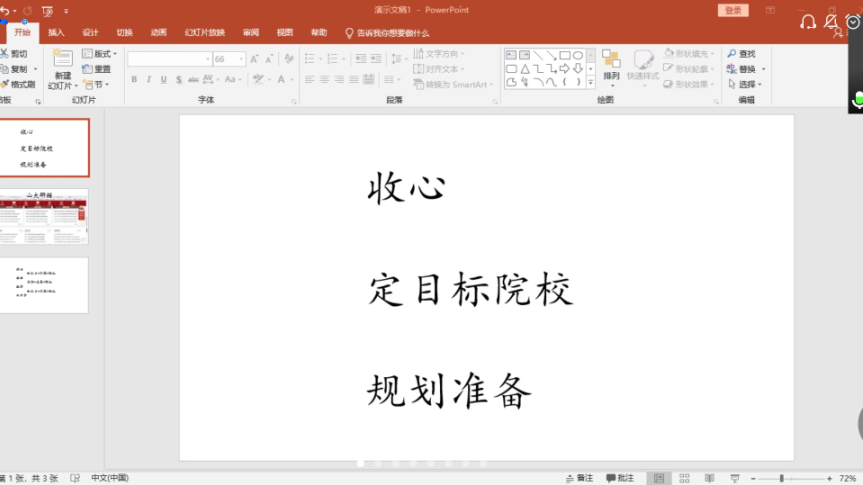Select the second slide thumbnail
Screen dimensions: 863x485
(x=45, y=216)
